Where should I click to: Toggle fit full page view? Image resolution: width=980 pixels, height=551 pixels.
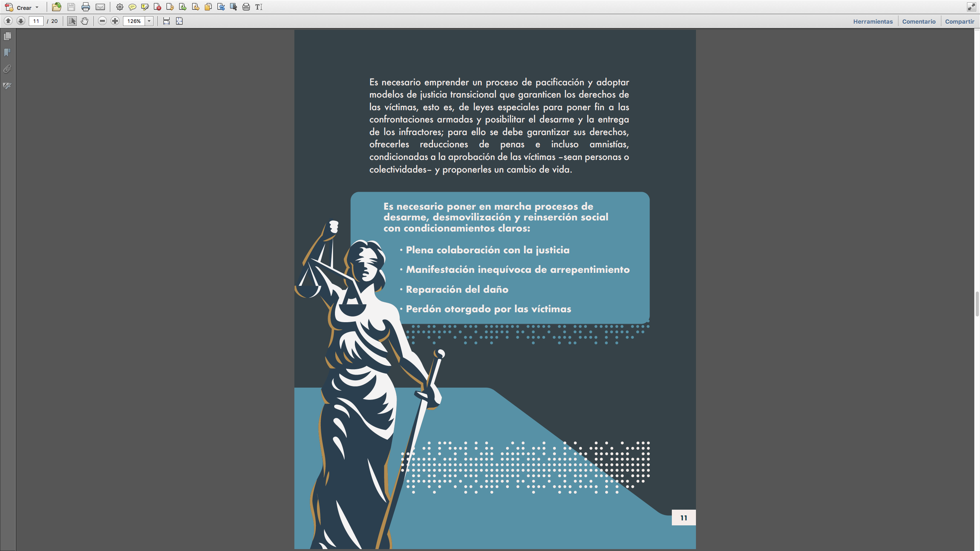[x=179, y=21]
